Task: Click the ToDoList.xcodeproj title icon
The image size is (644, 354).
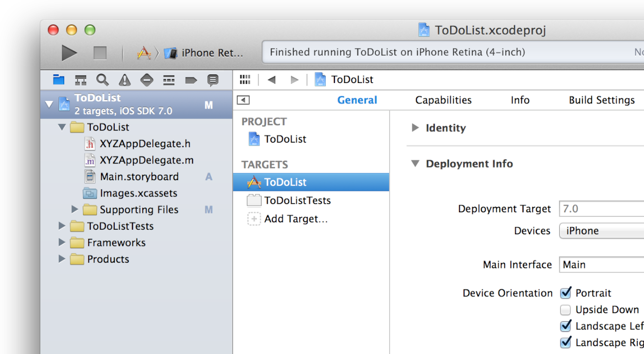Action: (x=424, y=30)
